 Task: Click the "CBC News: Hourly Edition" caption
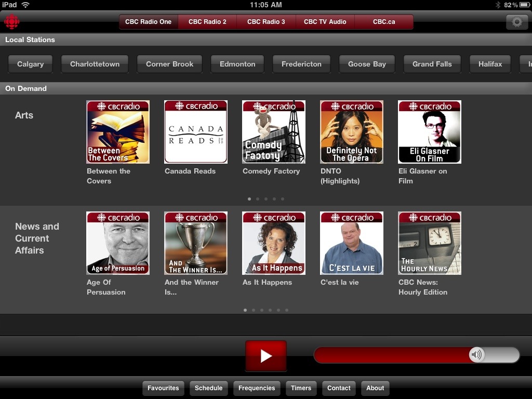(x=423, y=287)
